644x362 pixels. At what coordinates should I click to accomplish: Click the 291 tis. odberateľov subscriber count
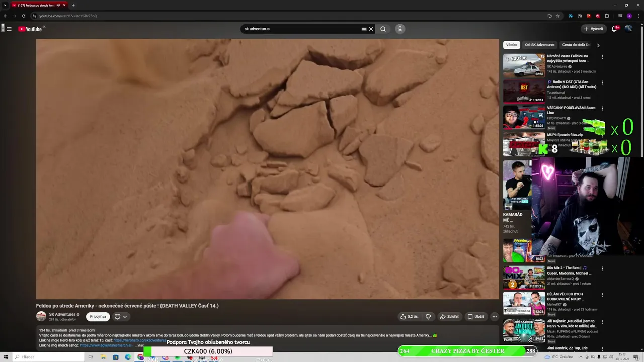click(x=62, y=320)
